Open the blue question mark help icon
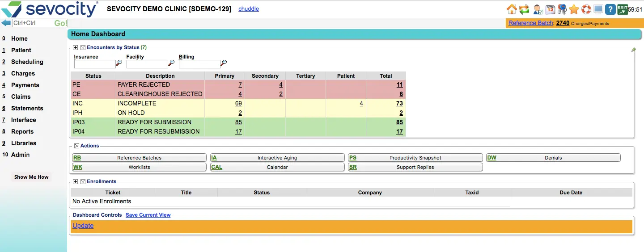Viewport: 644px width, 252px height. tap(610, 9)
